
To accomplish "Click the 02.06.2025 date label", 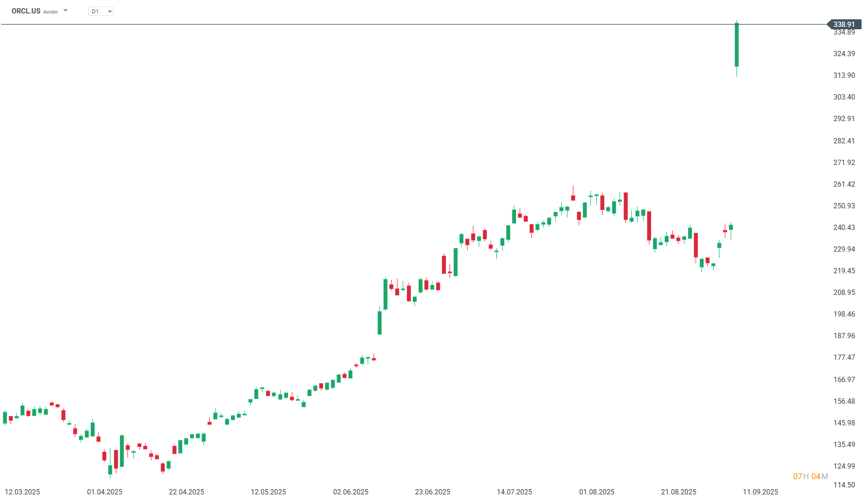I will (x=351, y=491).
